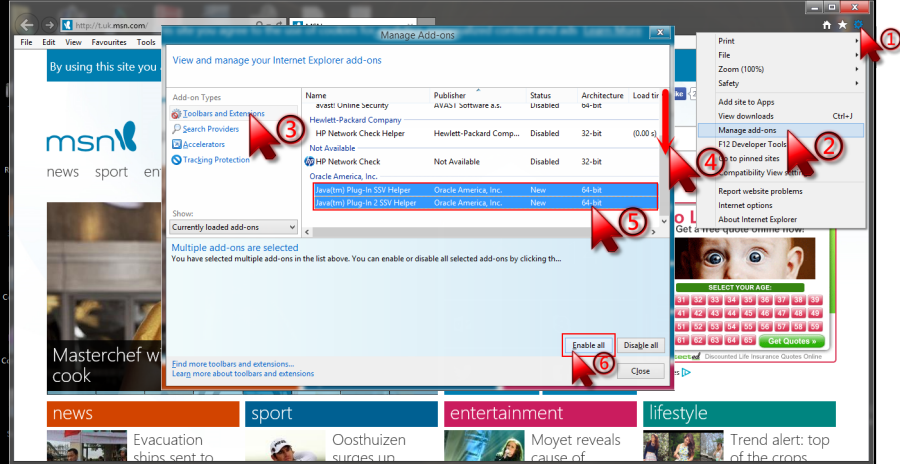
Task: Open the Trend alert lifestyle thumbnail
Action: point(683,447)
